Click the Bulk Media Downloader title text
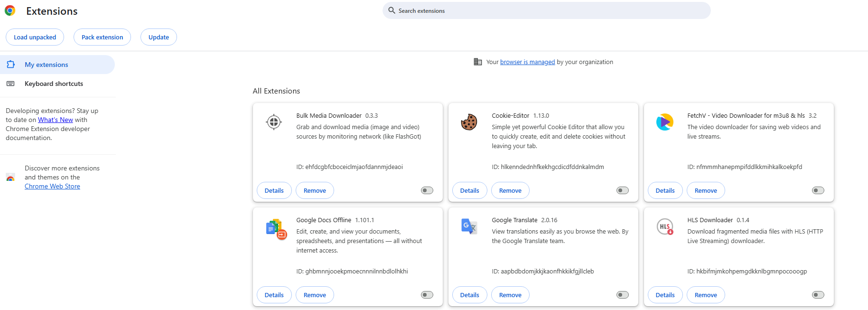Viewport: 868px width, 310px height. (x=329, y=115)
